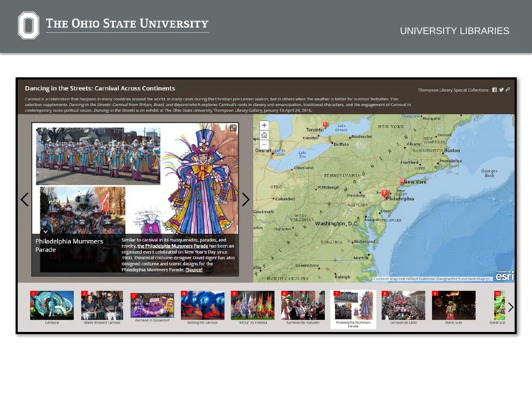The image size is (532, 399).
Task: View the "Africa" by Kinetika thumbnail
Action: point(253,308)
